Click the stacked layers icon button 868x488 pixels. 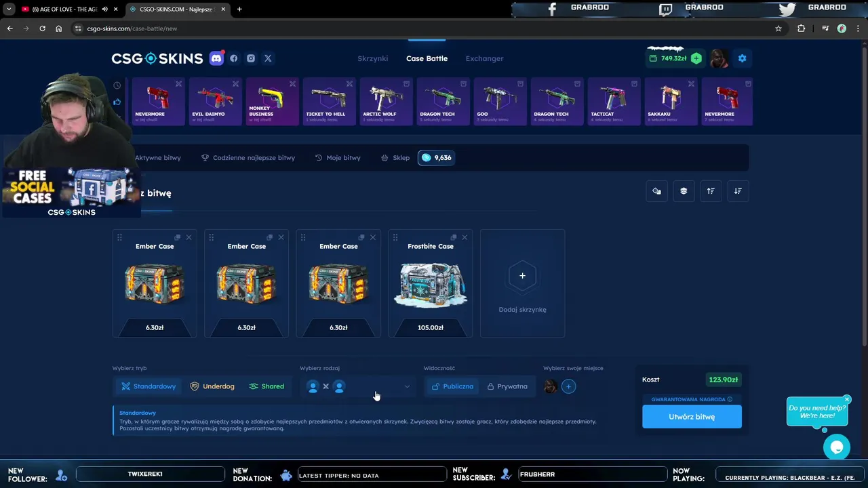[684, 191]
